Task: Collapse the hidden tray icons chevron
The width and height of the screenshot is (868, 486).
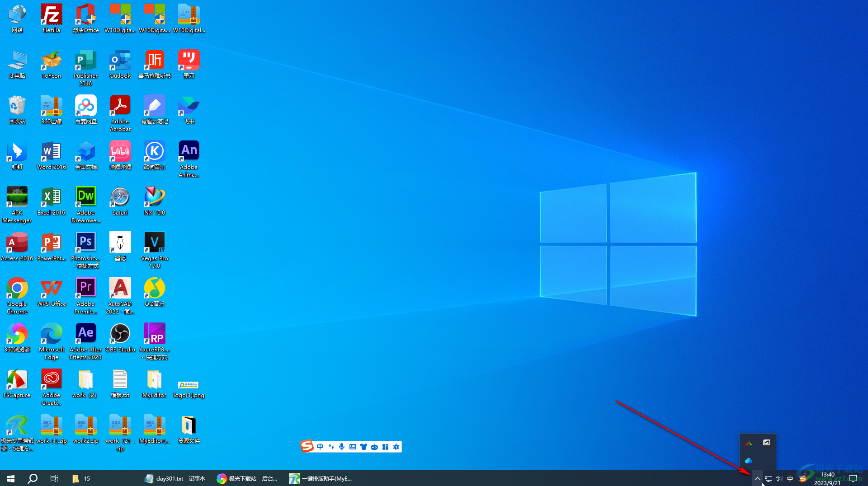Action: (x=758, y=478)
